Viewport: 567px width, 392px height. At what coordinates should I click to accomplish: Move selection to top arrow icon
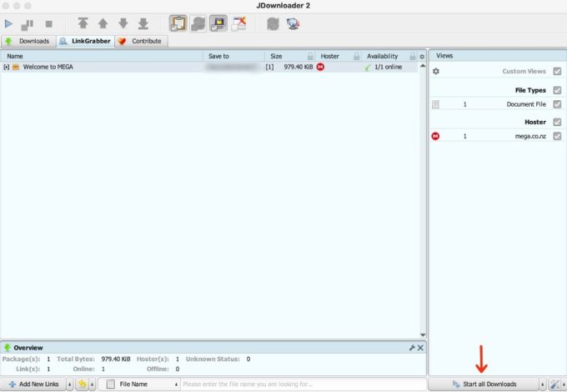click(x=83, y=24)
